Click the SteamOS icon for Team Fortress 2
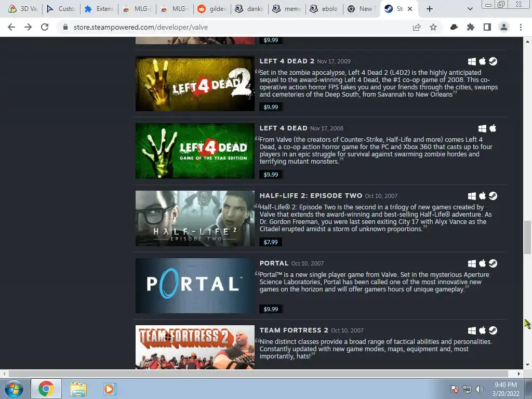The width and height of the screenshot is (532, 399). tap(493, 330)
